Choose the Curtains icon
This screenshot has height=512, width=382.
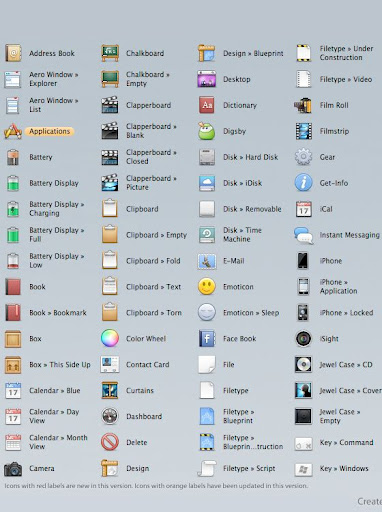click(x=110, y=391)
